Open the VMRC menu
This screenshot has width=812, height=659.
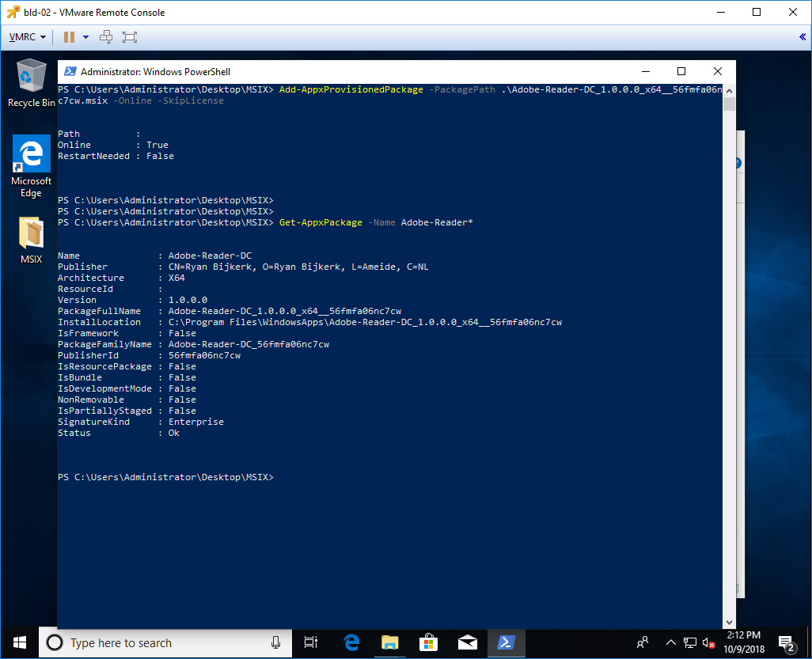pyautogui.click(x=28, y=37)
